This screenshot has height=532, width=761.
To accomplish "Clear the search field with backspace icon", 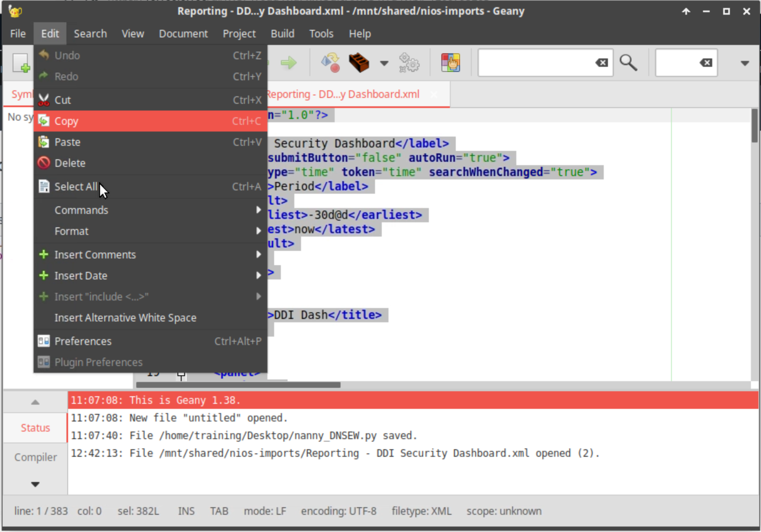I will coord(602,63).
